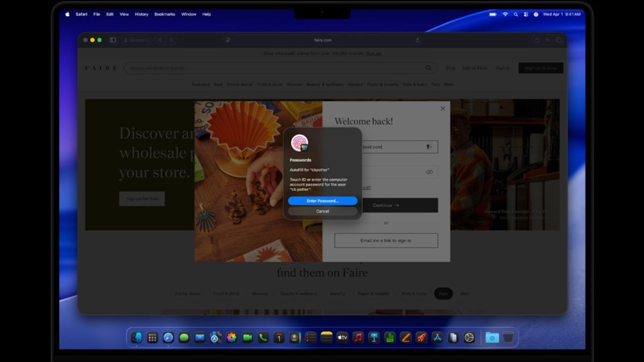
Task: Go back using Safari back arrow
Action: coord(160,40)
